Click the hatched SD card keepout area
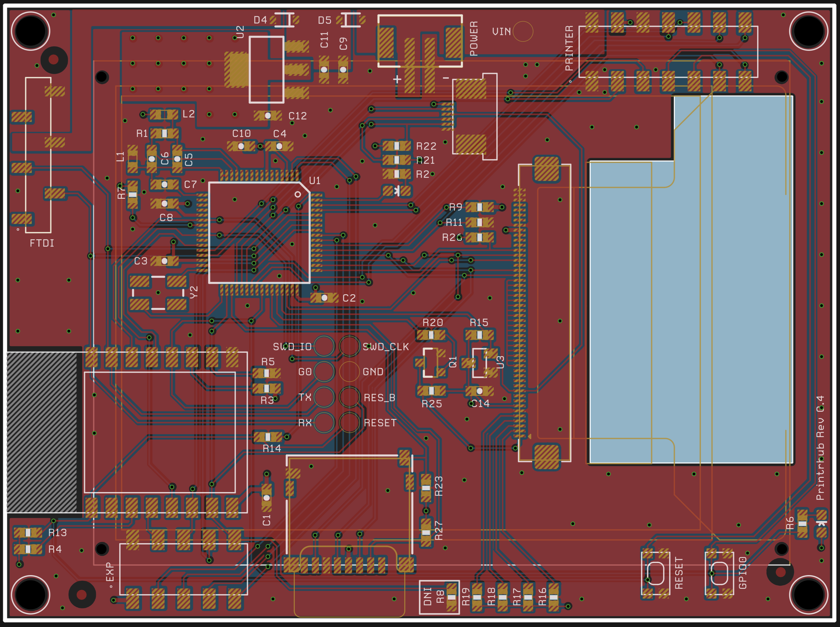Image resolution: width=840 pixels, height=627 pixels. (42, 433)
